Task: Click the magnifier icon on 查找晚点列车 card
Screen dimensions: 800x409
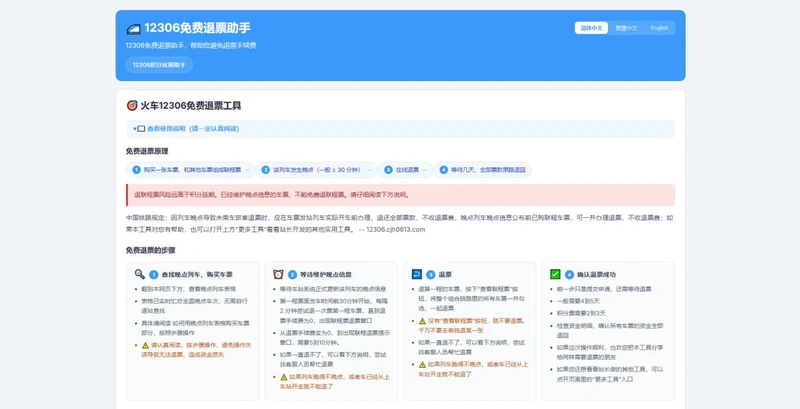Action: click(139, 274)
